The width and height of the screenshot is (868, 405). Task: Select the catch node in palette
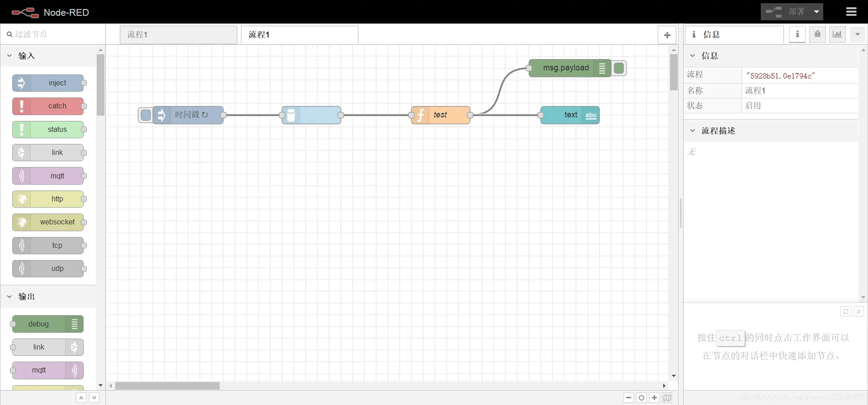pos(48,106)
